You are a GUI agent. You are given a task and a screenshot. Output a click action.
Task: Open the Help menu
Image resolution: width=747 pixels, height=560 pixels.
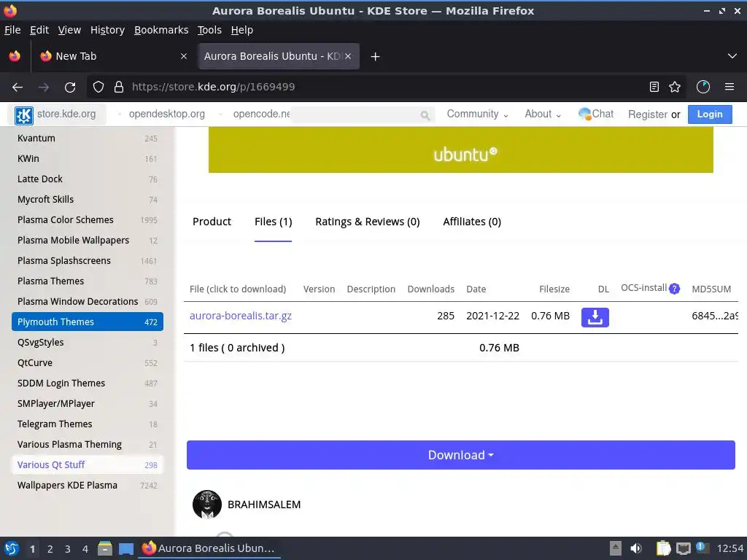tap(242, 30)
